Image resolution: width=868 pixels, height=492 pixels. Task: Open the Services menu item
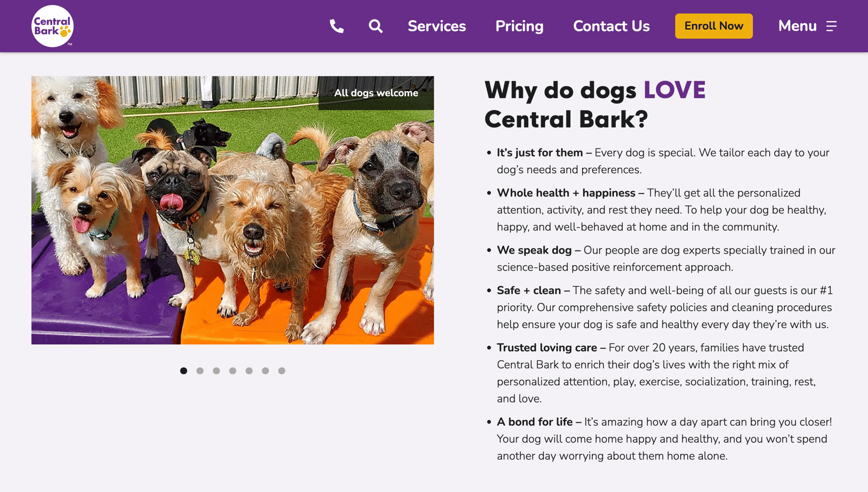coord(437,26)
